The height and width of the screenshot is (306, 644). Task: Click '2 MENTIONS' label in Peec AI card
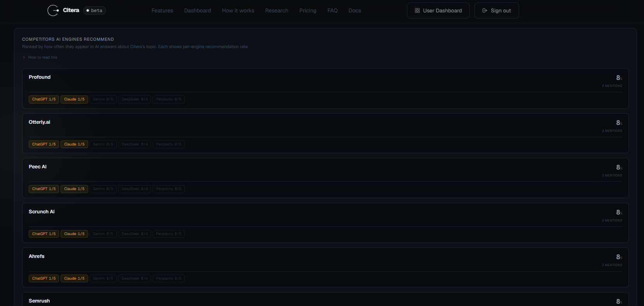[612, 176]
